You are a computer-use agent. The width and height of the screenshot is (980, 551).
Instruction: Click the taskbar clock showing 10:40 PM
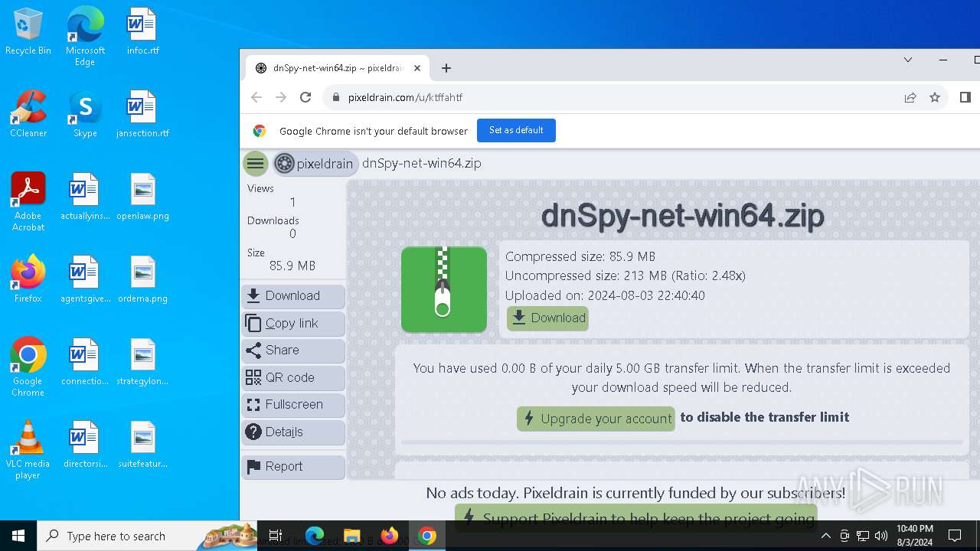pyautogui.click(x=914, y=536)
